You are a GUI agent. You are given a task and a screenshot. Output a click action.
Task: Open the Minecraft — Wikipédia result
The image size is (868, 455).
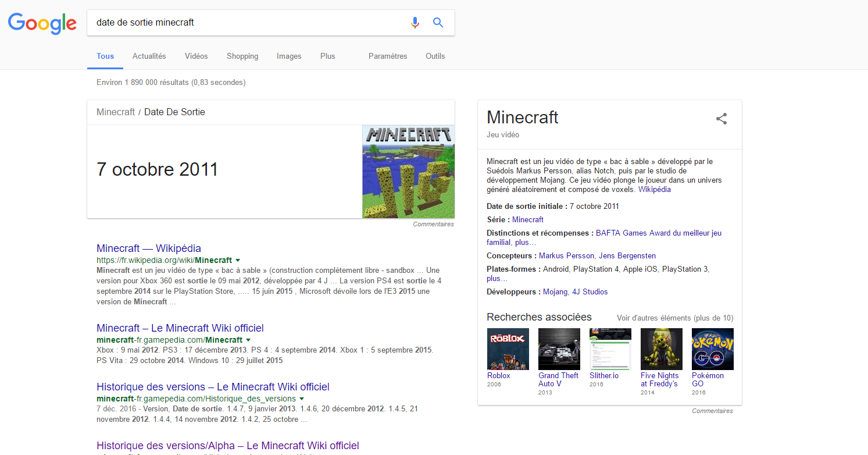(x=149, y=248)
